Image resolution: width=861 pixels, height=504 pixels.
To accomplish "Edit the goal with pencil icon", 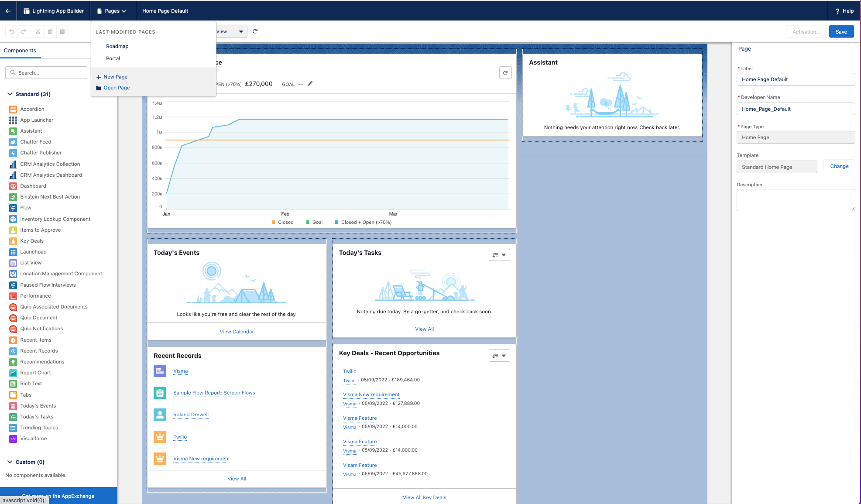I will (x=310, y=84).
